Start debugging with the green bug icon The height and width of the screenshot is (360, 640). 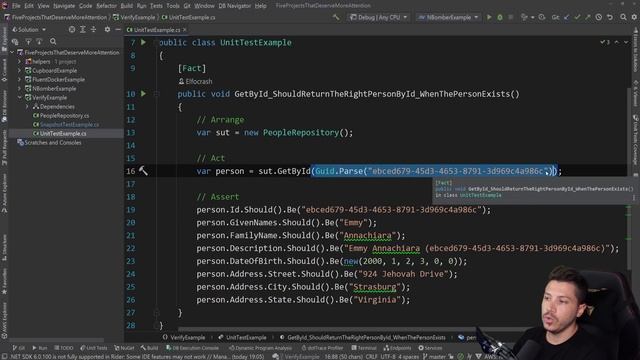click(500, 18)
